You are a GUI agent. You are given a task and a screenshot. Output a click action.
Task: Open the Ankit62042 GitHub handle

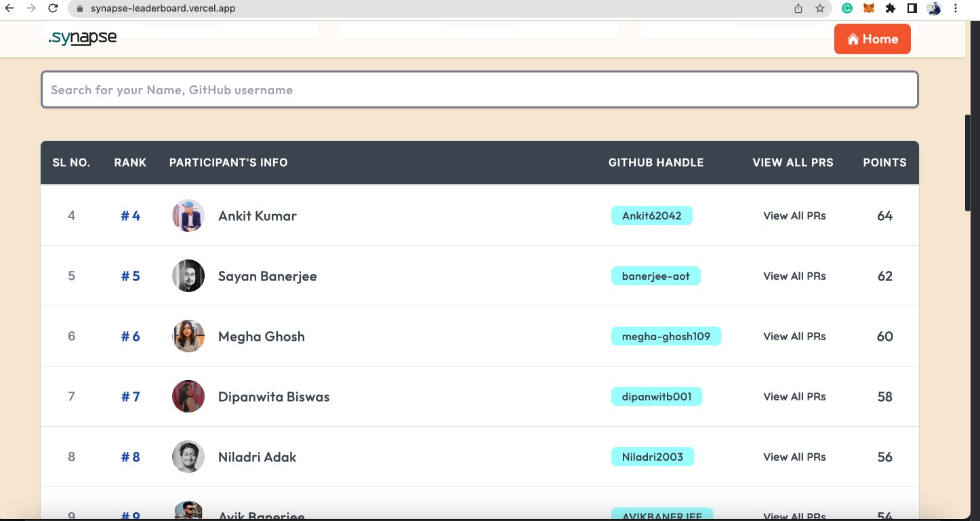click(651, 216)
